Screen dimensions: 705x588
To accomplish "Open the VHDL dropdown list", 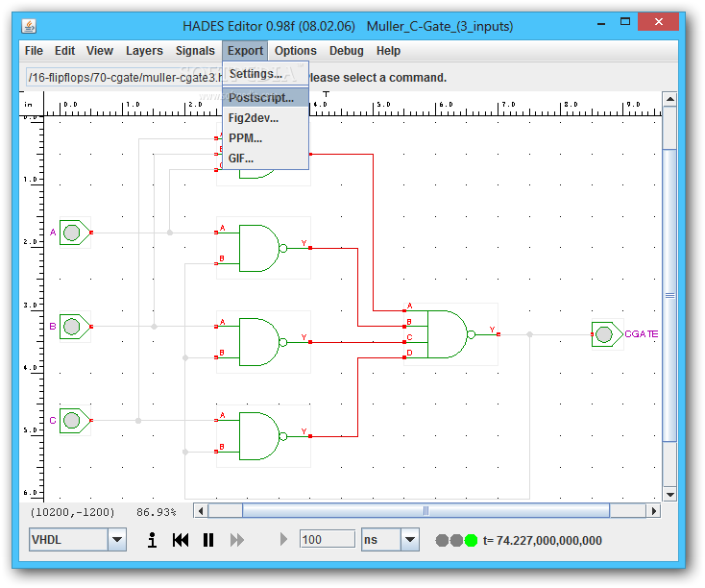I will 117,539.
